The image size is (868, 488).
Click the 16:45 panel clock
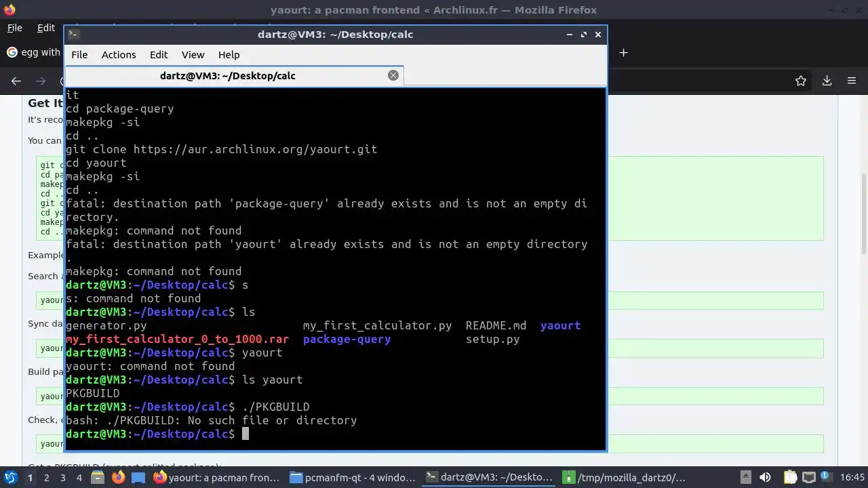pos(853,478)
